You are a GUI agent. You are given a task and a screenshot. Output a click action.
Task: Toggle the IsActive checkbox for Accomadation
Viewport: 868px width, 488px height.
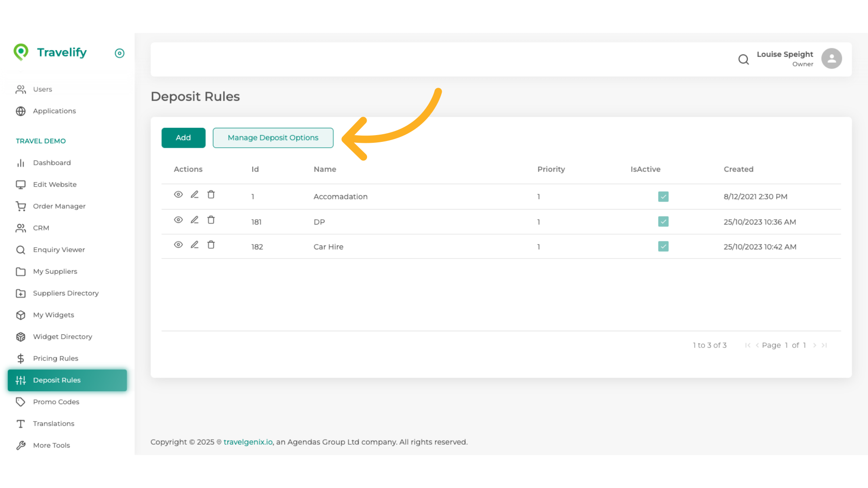tap(663, 197)
